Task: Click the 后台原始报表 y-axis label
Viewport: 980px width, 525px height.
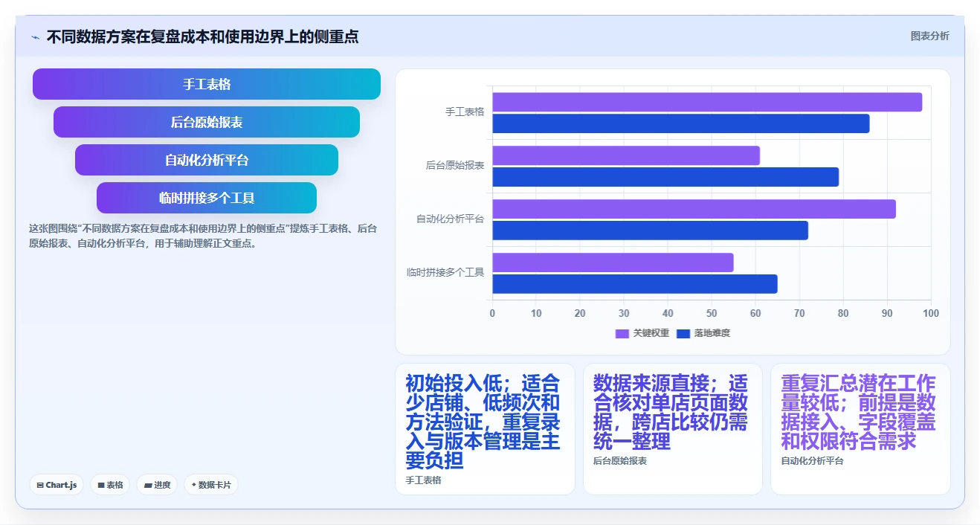Action: 455,165
